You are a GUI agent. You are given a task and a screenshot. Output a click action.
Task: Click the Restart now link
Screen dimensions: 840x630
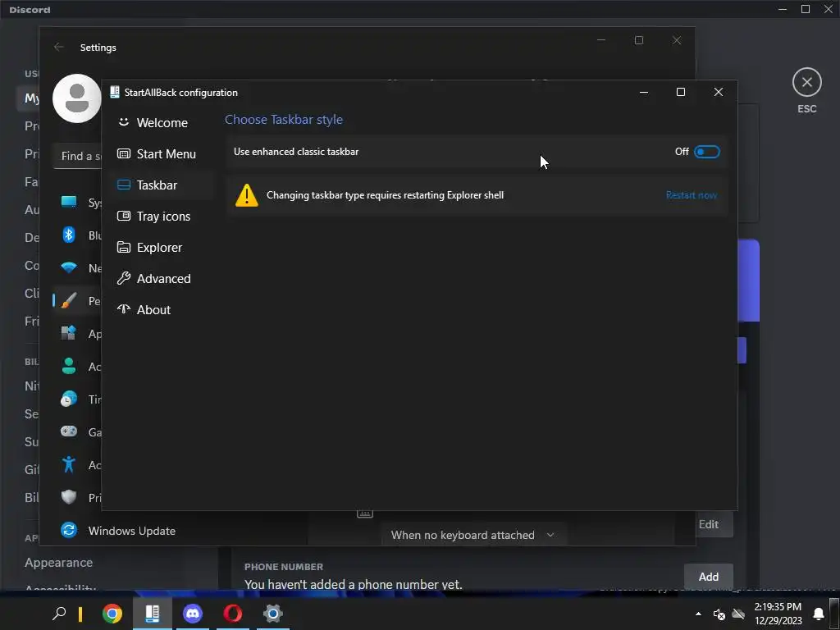(691, 195)
